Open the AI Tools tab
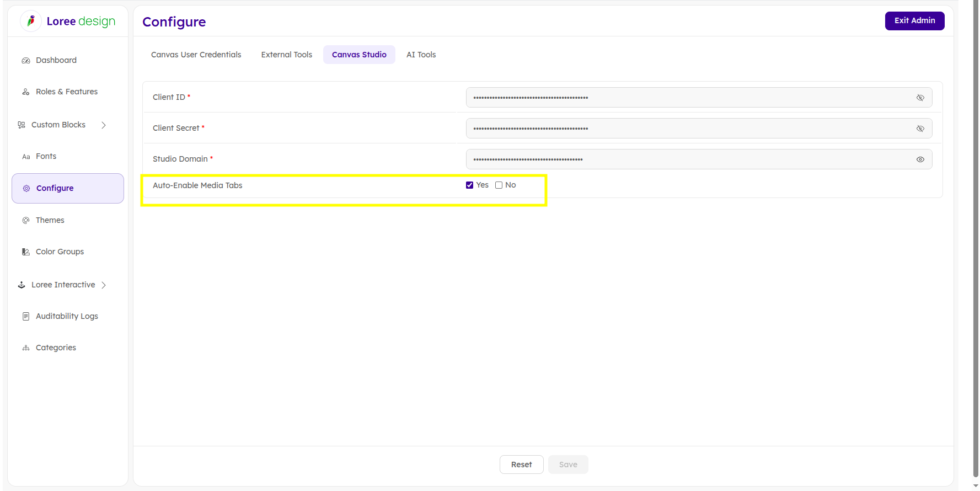The height and width of the screenshot is (491, 980). [421, 55]
